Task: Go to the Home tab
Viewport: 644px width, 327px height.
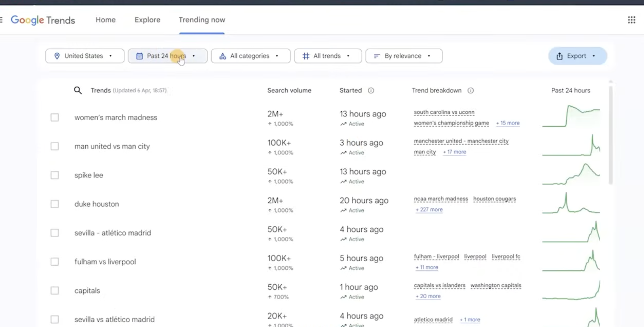Action: coord(105,20)
